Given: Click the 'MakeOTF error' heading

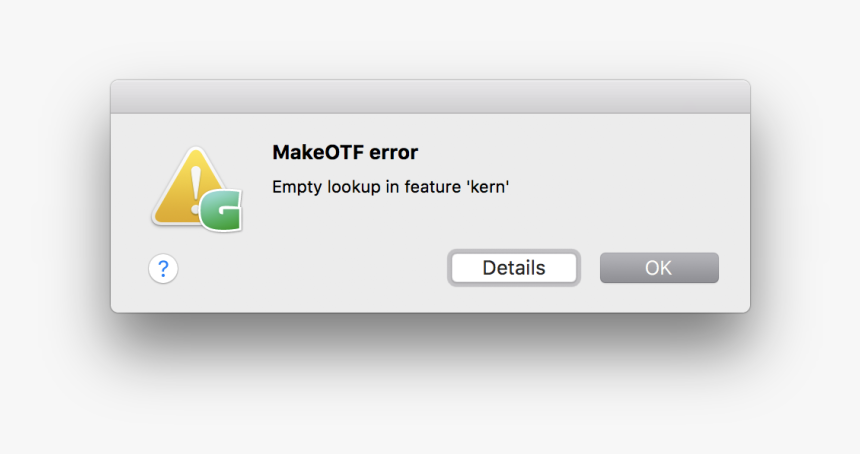Looking at the screenshot, I should tap(345, 152).
